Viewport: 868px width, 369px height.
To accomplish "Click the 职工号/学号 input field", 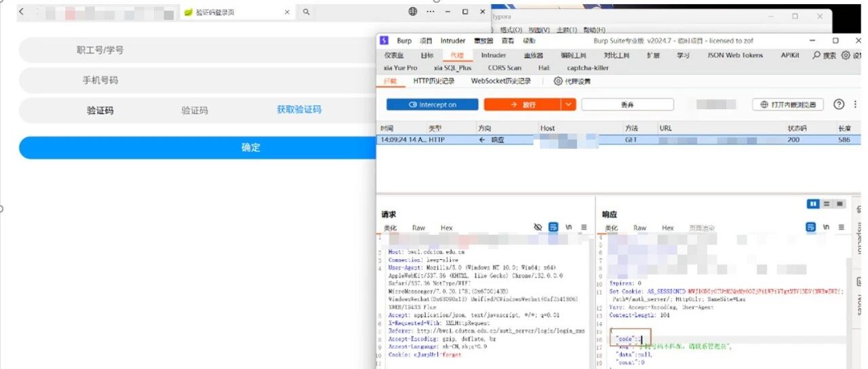I will [x=197, y=50].
